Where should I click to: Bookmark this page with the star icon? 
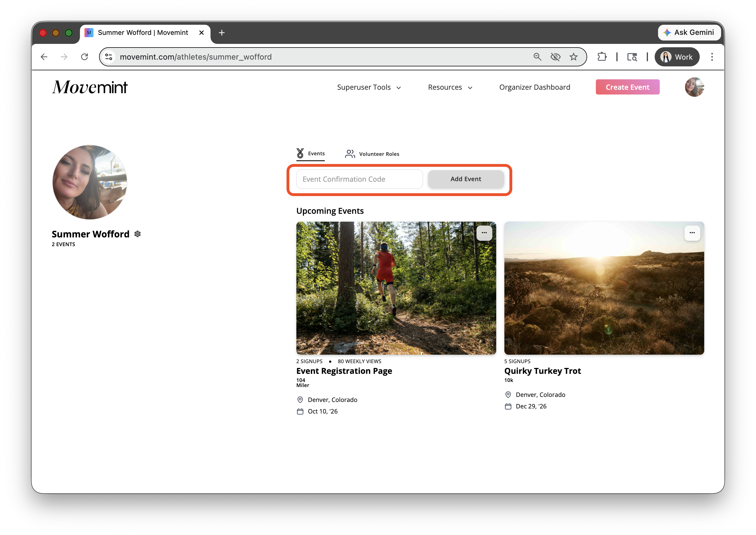coord(573,57)
